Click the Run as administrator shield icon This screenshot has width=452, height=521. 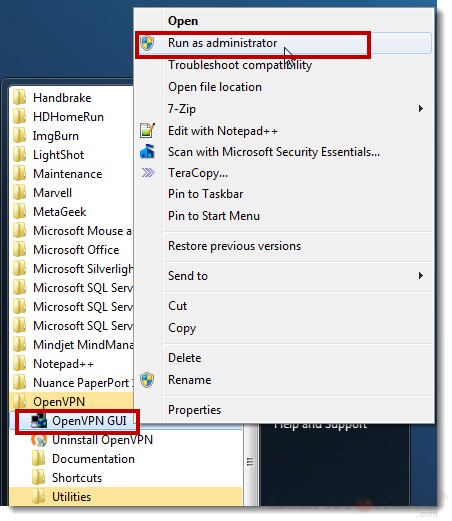[147, 43]
